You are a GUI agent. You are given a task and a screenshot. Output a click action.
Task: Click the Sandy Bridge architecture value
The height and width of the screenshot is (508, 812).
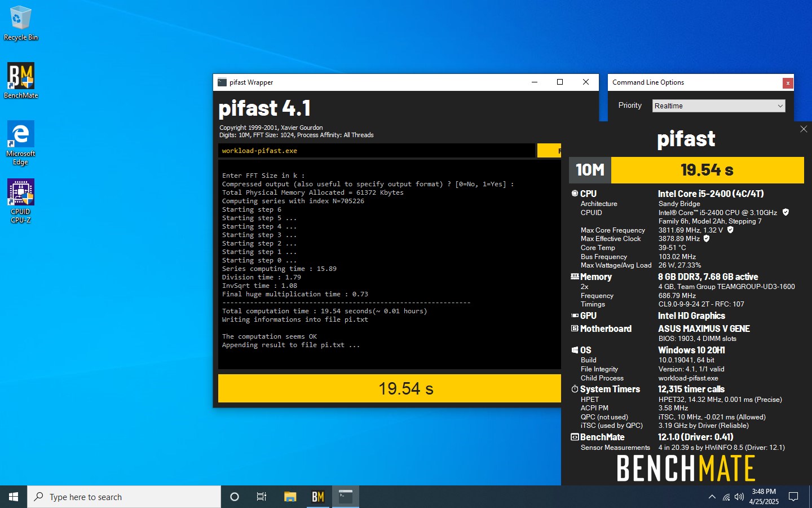click(679, 204)
